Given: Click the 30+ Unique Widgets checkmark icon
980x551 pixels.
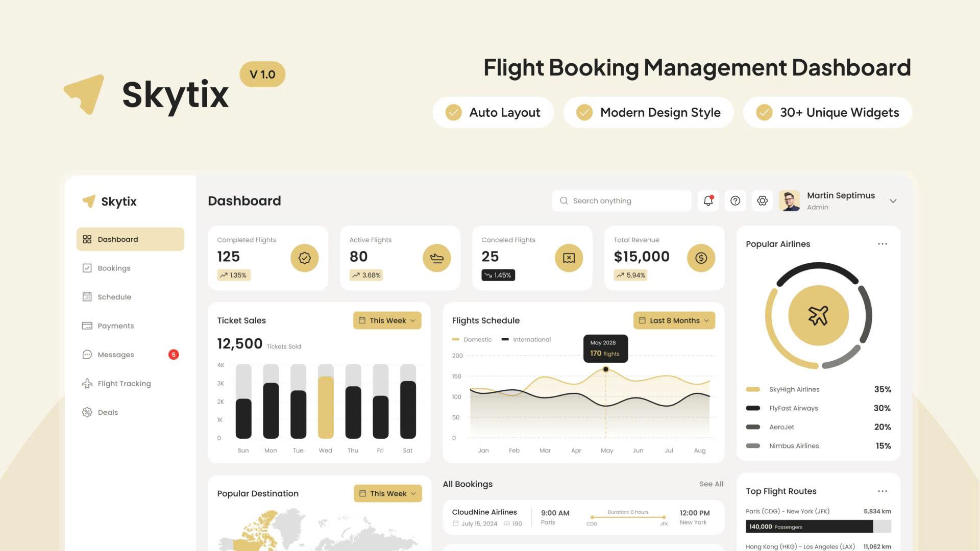Looking at the screenshot, I should (764, 112).
